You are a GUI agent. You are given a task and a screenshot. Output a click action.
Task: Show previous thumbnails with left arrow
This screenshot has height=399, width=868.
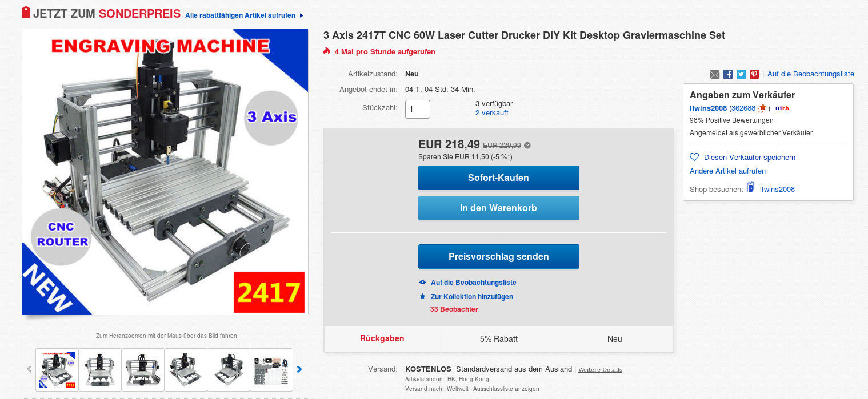pos(29,369)
